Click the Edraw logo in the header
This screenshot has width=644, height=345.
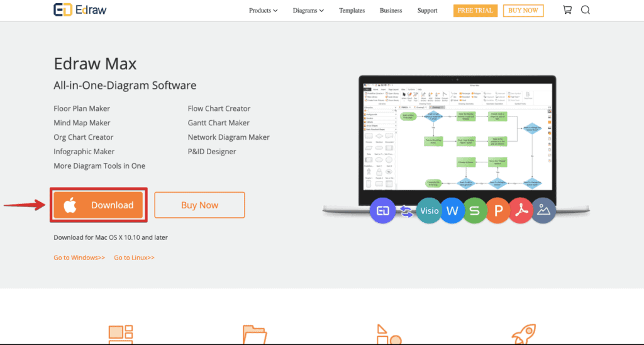pos(80,10)
